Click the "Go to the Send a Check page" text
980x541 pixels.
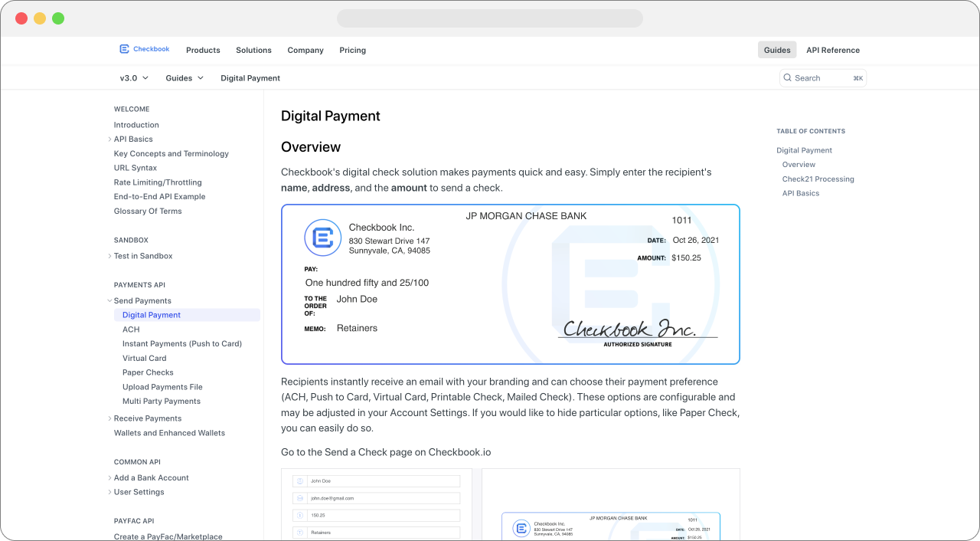pyautogui.click(x=386, y=452)
